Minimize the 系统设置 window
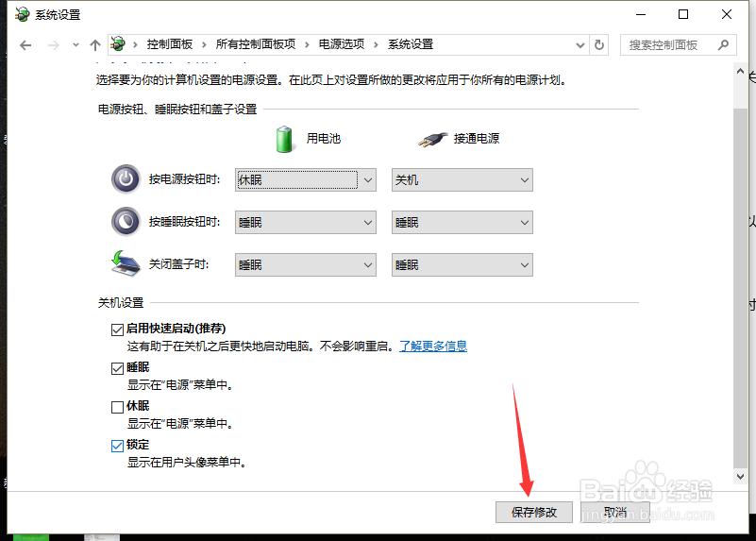The height and width of the screenshot is (541, 756). (x=641, y=14)
